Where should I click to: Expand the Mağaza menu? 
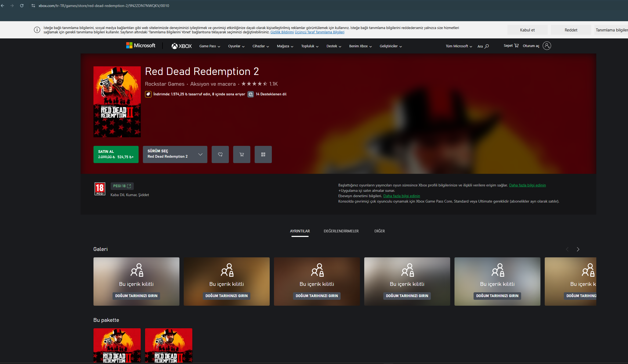pos(285,46)
